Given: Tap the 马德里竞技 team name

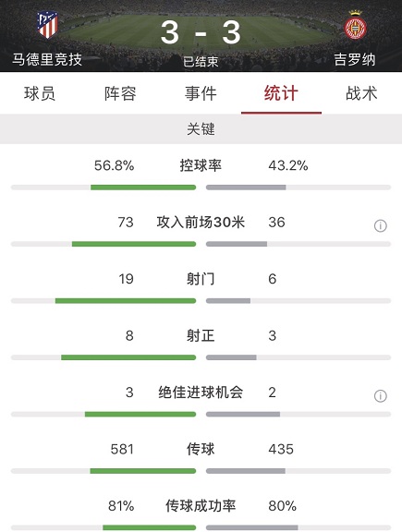Looking at the screenshot, I should tap(47, 59).
